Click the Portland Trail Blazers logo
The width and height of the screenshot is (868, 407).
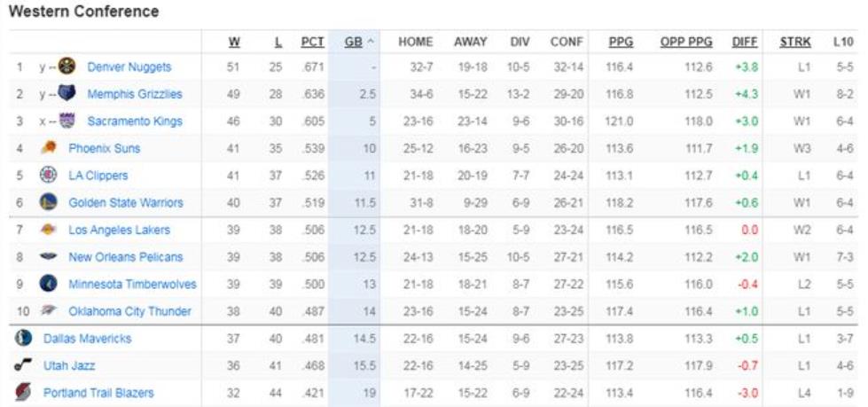coord(23,392)
